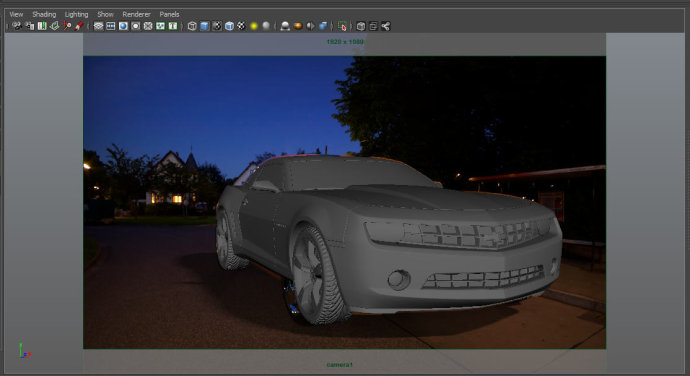
Task: Toggle the Safe Action overlay
Action: click(160, 26)
